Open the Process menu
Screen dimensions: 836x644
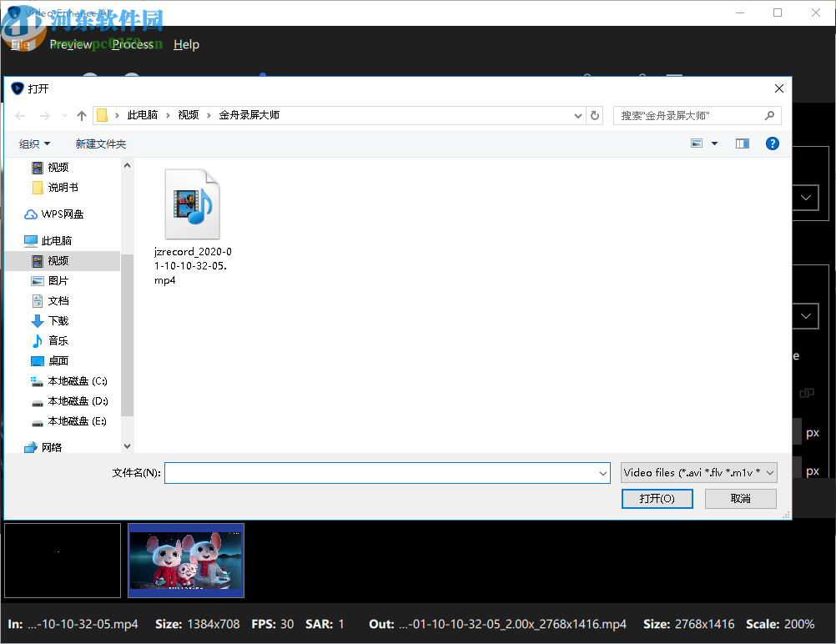133,44
